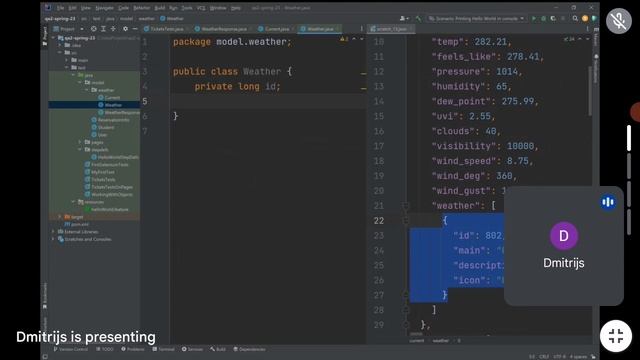This screenshot has width=640, height=360.
Task: Open pom.xml in project tree
Action: pos(77,224)
